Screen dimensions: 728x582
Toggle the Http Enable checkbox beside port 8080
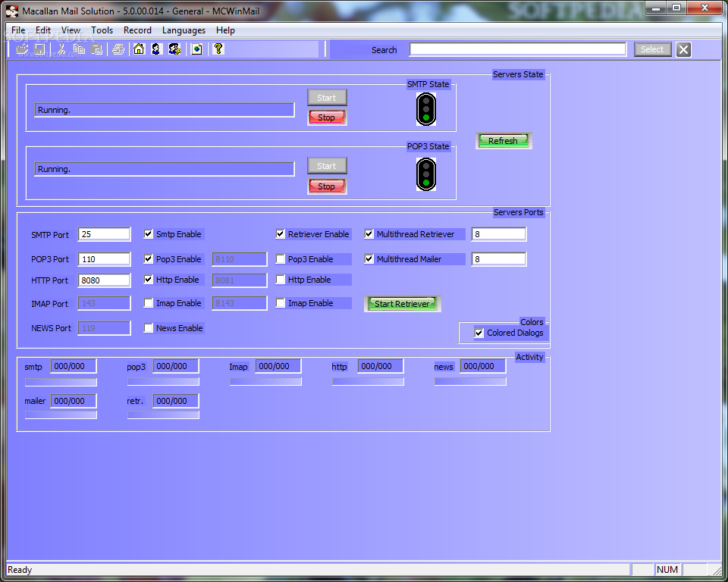(x=148, y=280)
